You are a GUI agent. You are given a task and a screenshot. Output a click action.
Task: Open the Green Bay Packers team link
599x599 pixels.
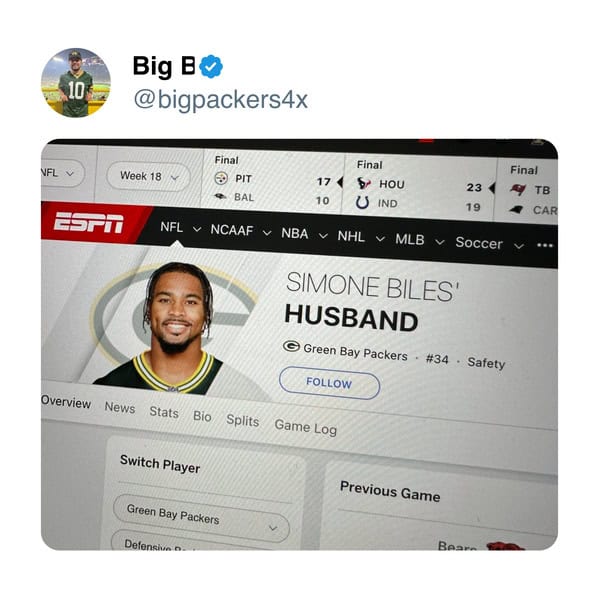point(355,352)
